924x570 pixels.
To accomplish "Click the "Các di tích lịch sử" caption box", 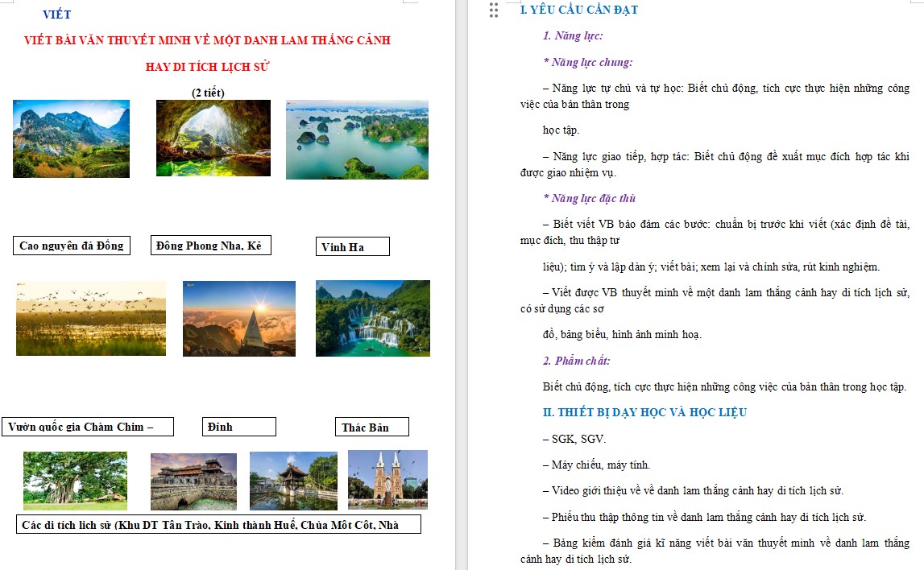I will coord(218,524).
